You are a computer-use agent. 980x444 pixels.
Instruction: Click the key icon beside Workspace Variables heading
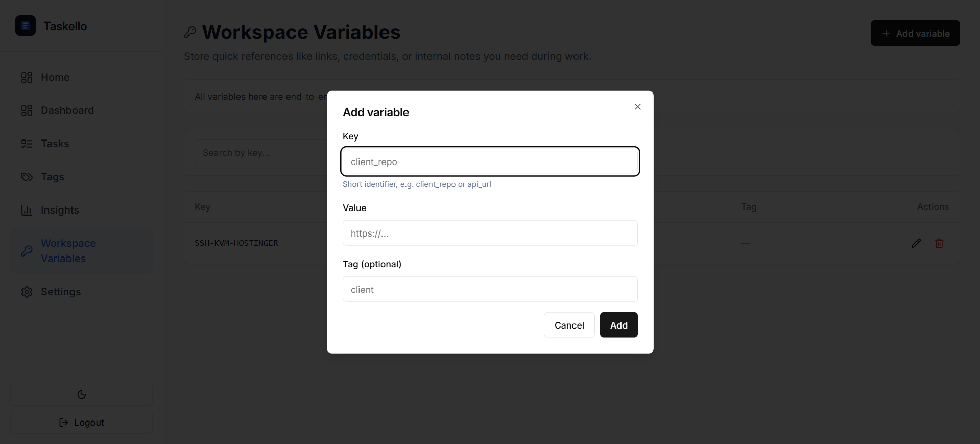point(190,32)
